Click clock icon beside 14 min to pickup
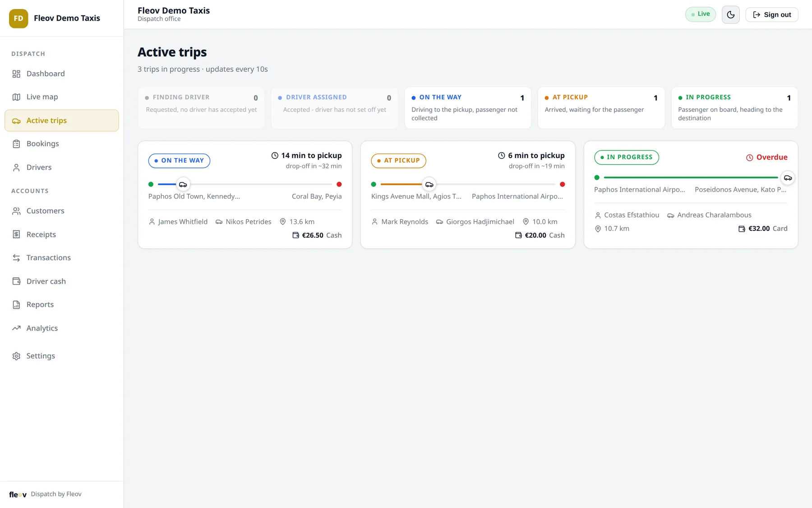 [275, 155]
